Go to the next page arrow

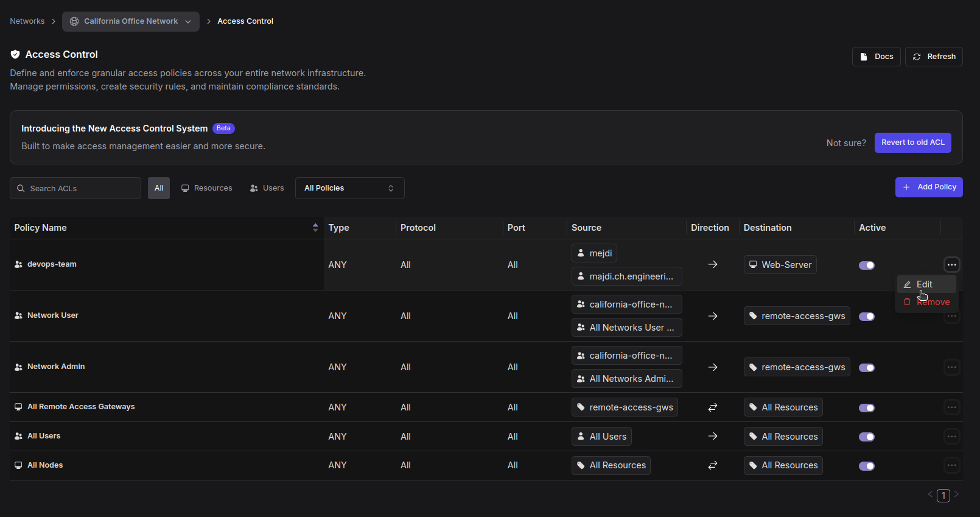pos(956,494)
